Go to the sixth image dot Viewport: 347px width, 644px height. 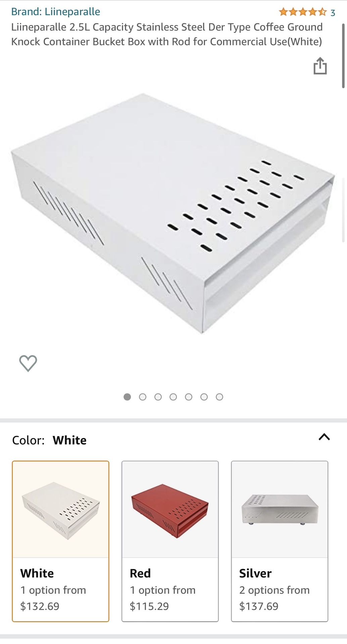[204, 397]
